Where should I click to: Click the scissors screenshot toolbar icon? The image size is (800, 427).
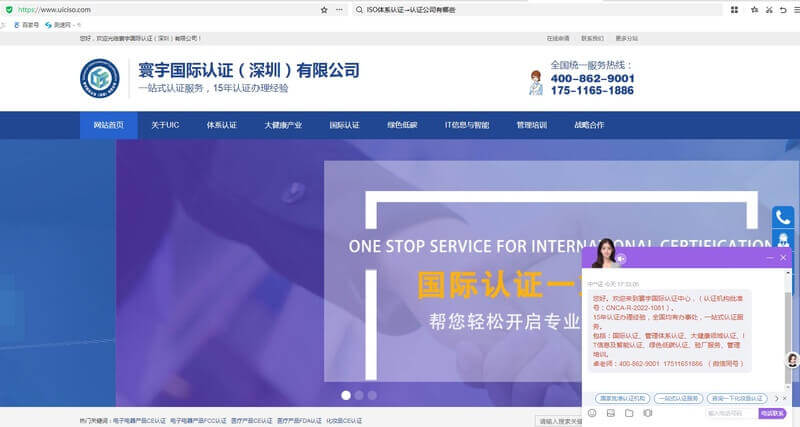(x=769, y=10)
